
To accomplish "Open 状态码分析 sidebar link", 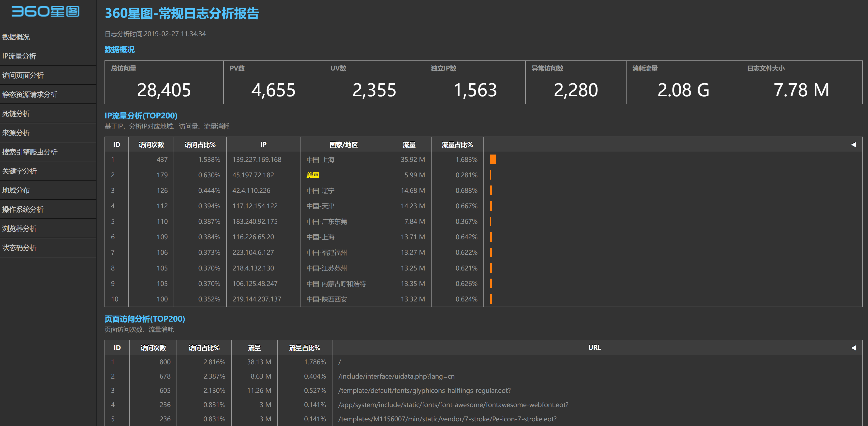I will [x=48, y=248].
